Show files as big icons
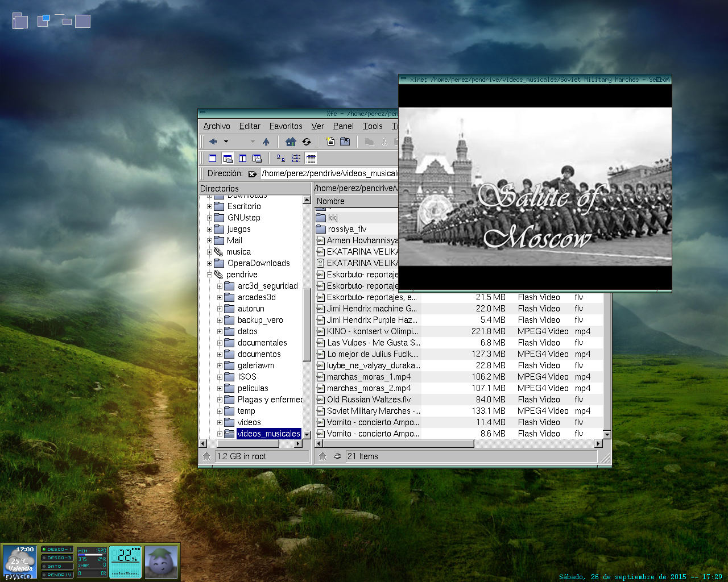This screenshot has width=728, height=582. (x=281, y=159)
